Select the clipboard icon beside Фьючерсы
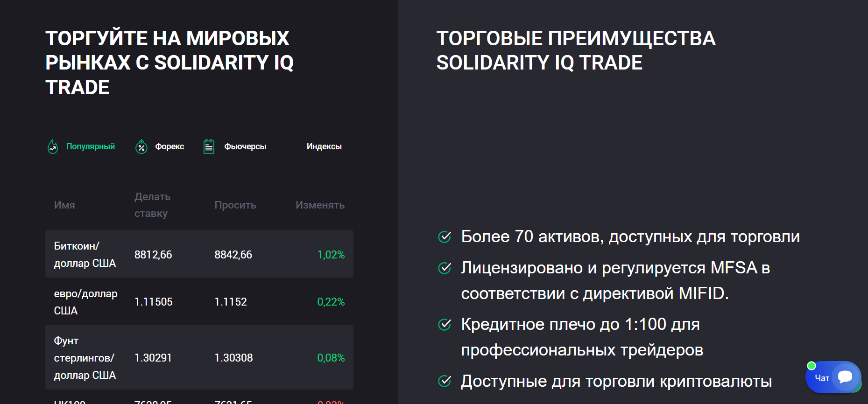The image size is (868, 404). [209, 146]
